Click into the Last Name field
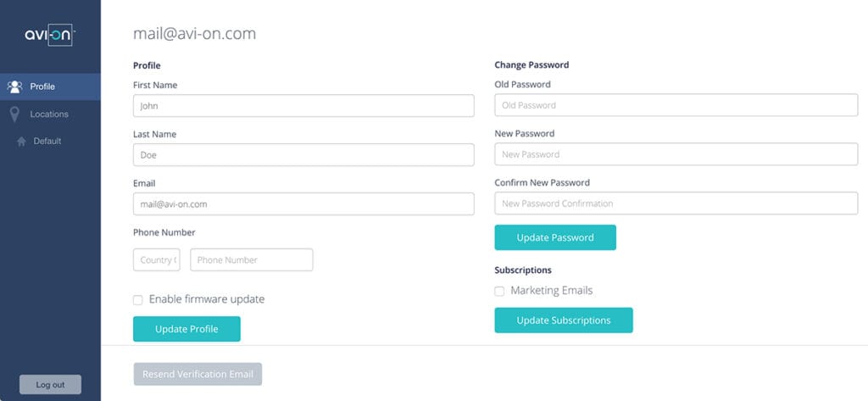The height and width of the screenshot is (401, 868). click(303, 155)
